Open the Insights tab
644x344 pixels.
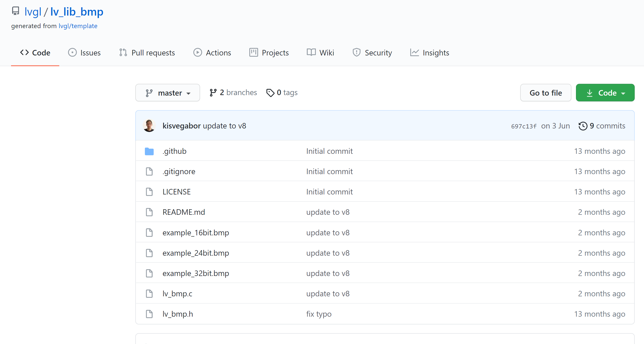pos(430,53)
